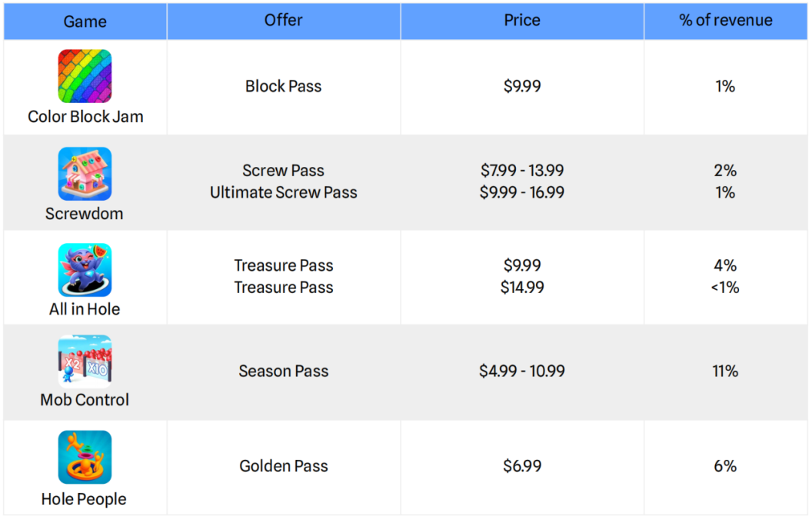Click the Block Pass offer cell
Viewport: 812px width, 517px height.
pos(283,87)
